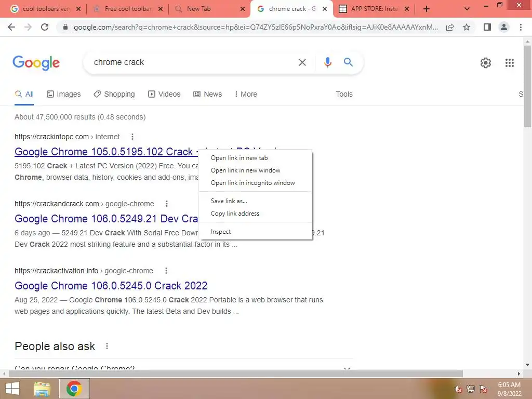Image resolution: width=532 pixels, height=399 pixels.
Task: Show Videos search results
Action: (x=164, y=95)
